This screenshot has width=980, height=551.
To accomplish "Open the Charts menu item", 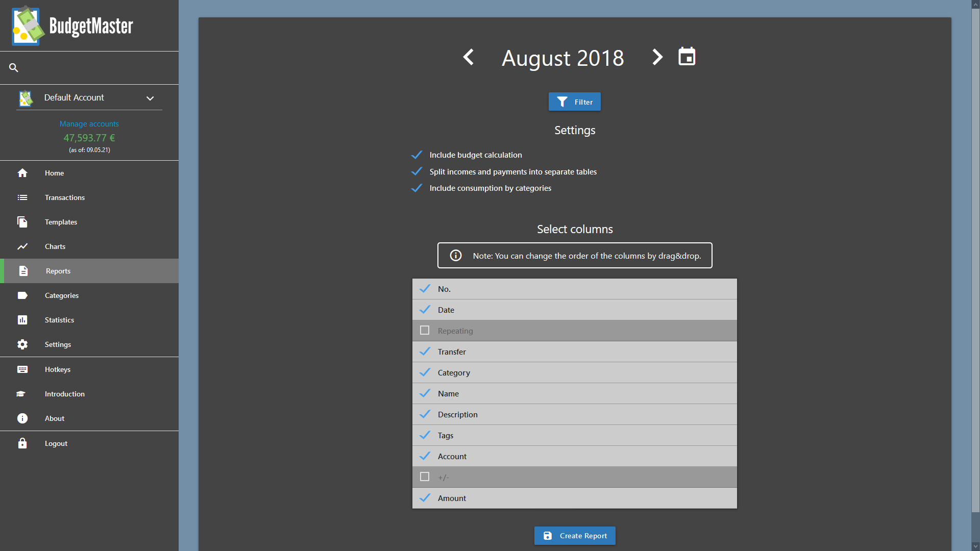I will point(89,246).
